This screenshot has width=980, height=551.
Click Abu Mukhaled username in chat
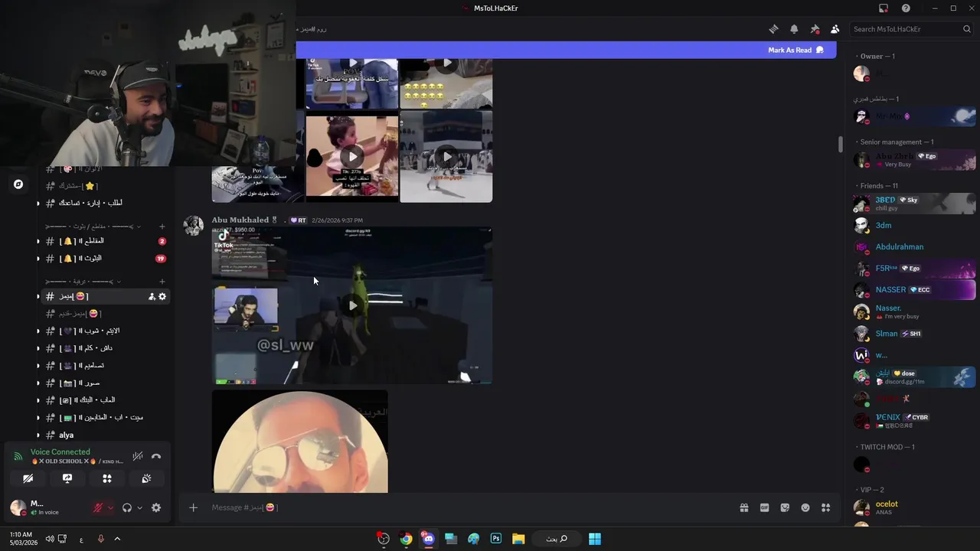pos(240,220)
